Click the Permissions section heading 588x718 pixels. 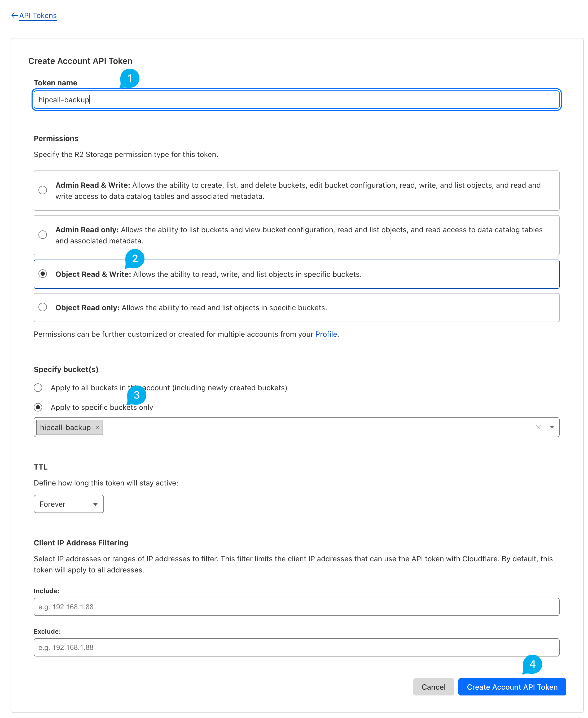[56, 138]
